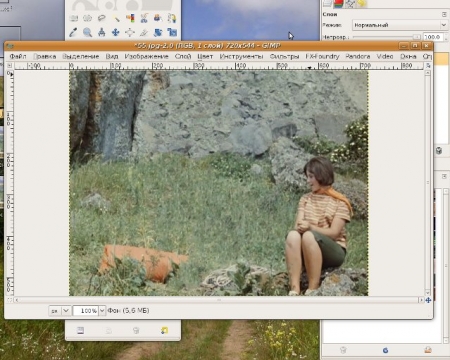Select the Scale tool
450x360 pixels.
[x=172, y=32]
